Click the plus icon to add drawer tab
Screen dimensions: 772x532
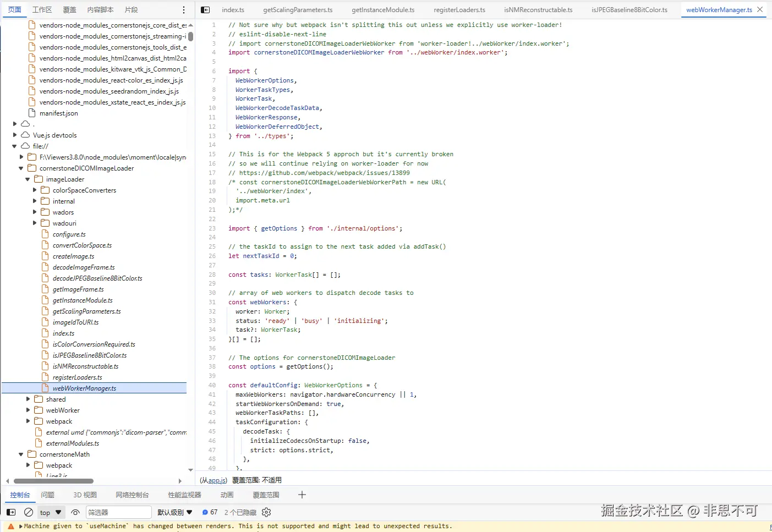302,495
